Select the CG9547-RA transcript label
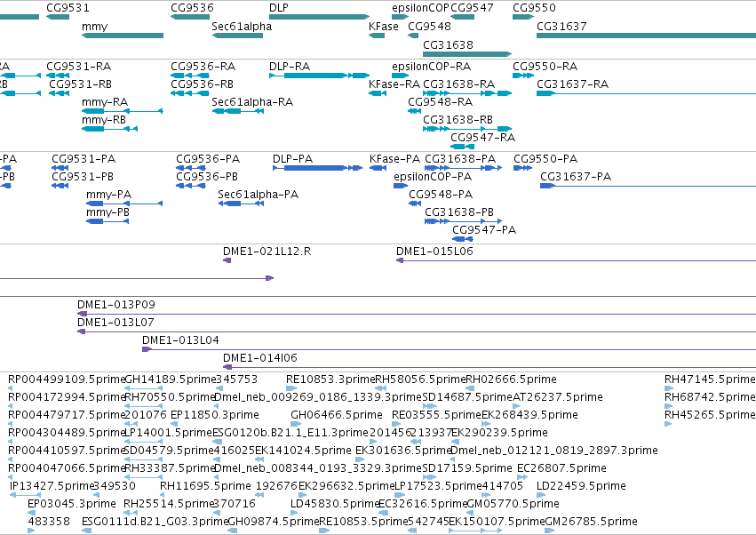The width and height of the screenshot is (756, 535). [x=483, y=138]
